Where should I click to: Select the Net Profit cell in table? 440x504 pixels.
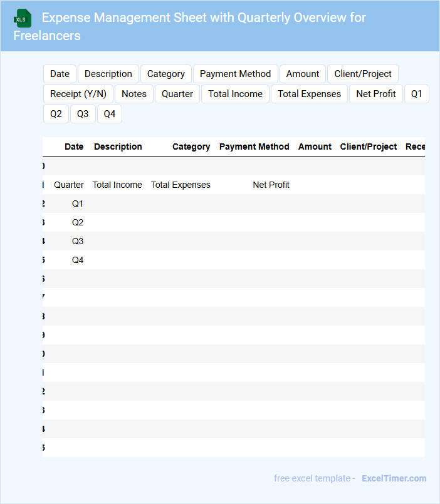tap(271, 185)
